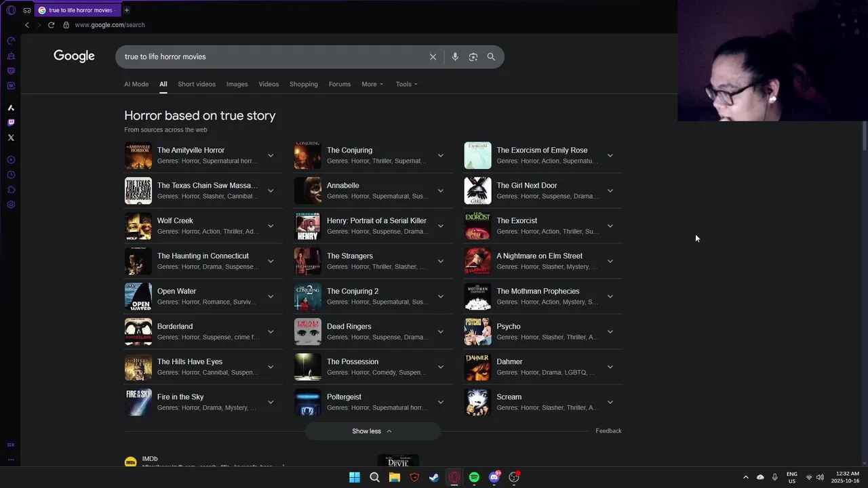Open sidebar three-dots setup menu
The height and width of the screenshot is (488, 868).
click(11, 460)
